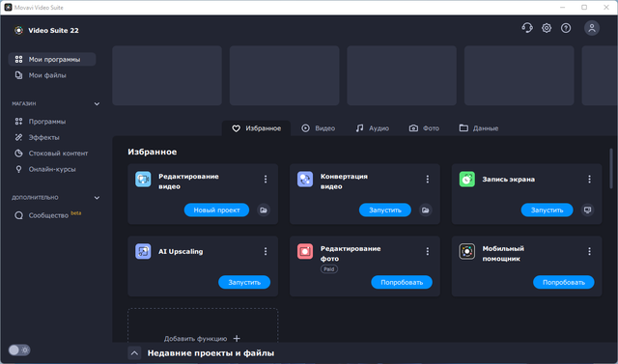The width and height of the screenshot is (618, 364).
Task: Click the third banner placeholder
Action: point(402,75)
